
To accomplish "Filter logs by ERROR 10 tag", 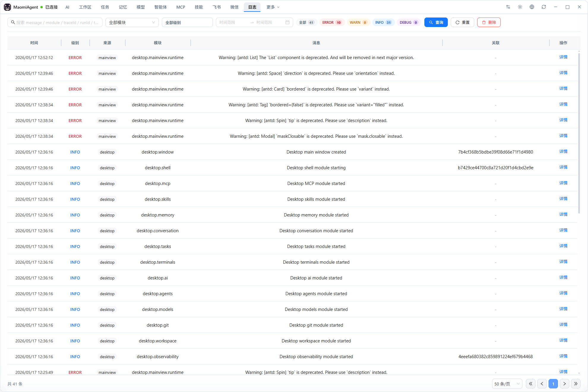I will tap(332, 22).
